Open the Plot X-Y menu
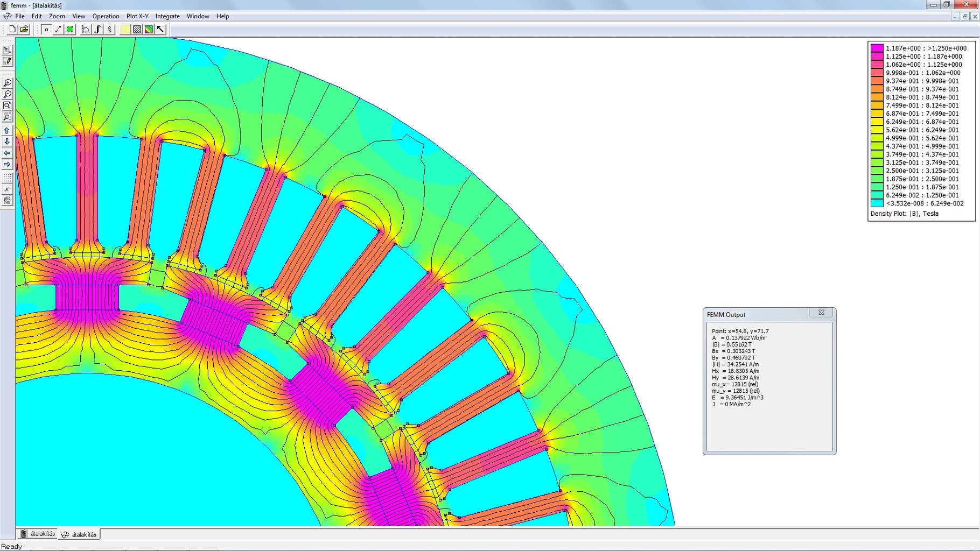980x551 pixels. point(137,16)
